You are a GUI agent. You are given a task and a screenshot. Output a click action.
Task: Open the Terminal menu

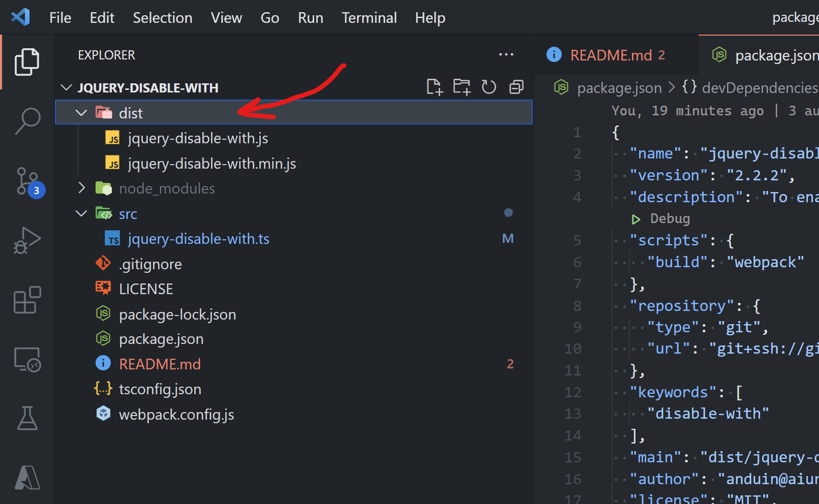[x=369, y=18]
